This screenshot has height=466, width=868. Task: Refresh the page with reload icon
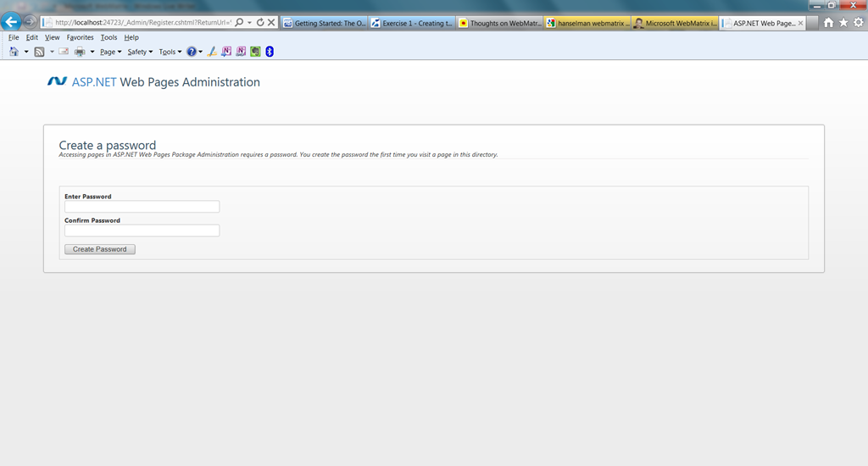[260, 23]
